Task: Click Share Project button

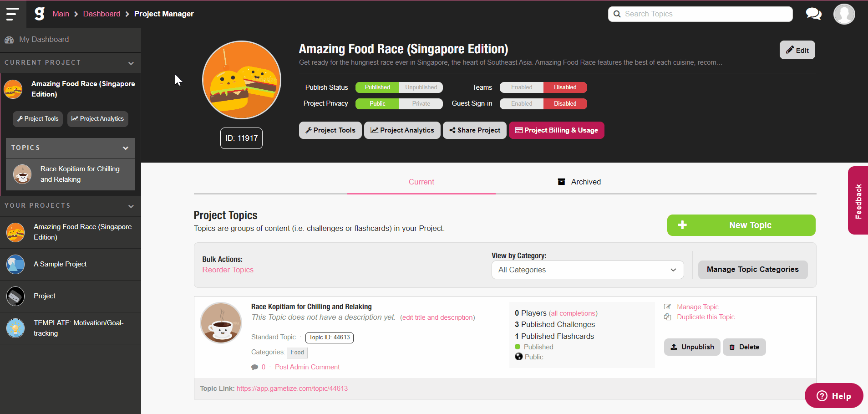Action: (x=474, y=130)
